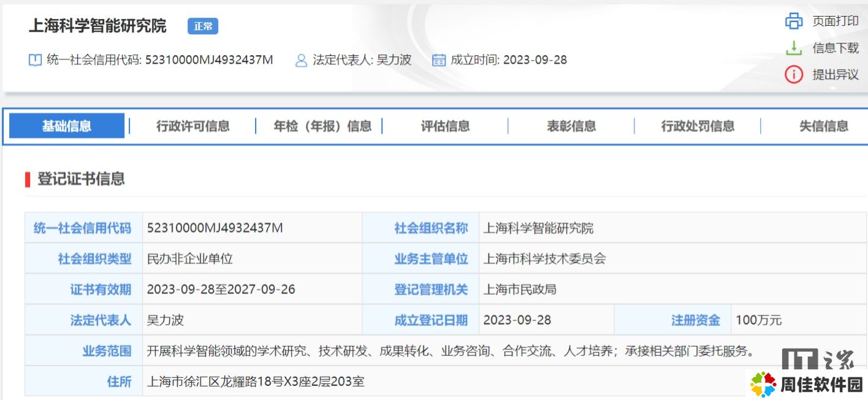Click the header credit code 52310000MJ4932437M
The height and width of the screenshot is (400, 868).
(x=209, y=60)
